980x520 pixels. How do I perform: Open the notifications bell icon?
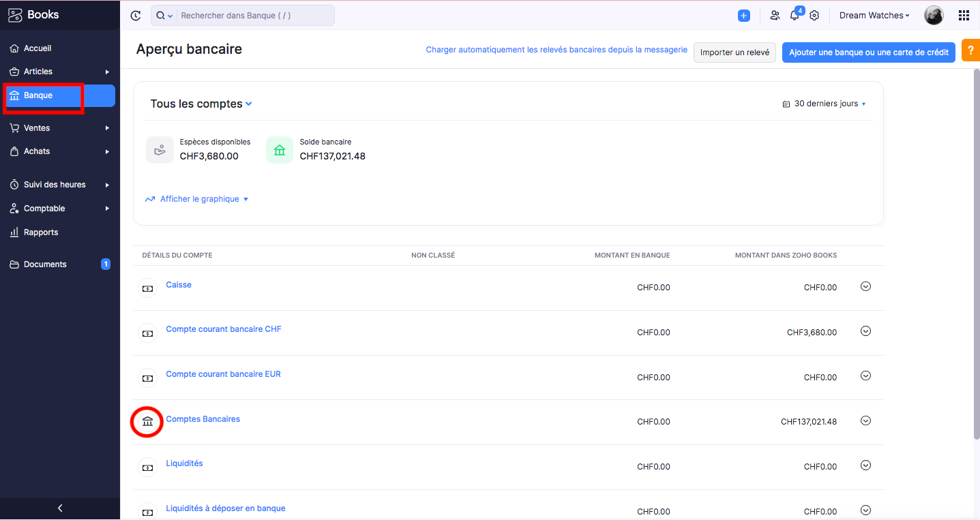795,16
